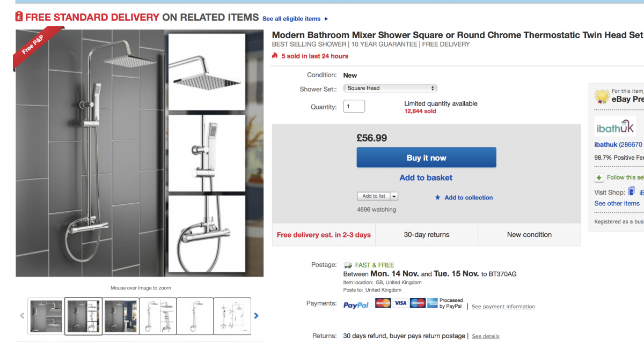The width and height of the screenshot is (644, 342).
Task: Click the green Follow this seller plus icon
Action: (599, 177)
